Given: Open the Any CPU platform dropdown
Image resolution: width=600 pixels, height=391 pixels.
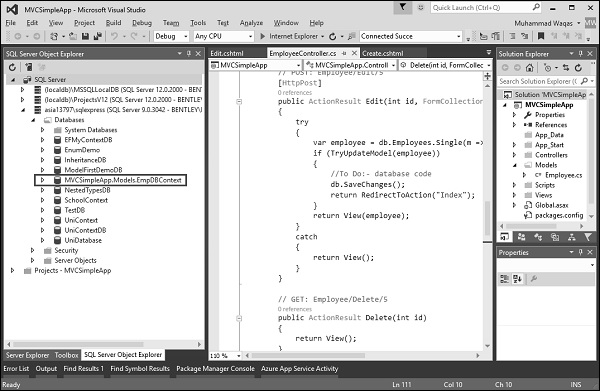Looking at the screenshot, I should tap(250, 37).
